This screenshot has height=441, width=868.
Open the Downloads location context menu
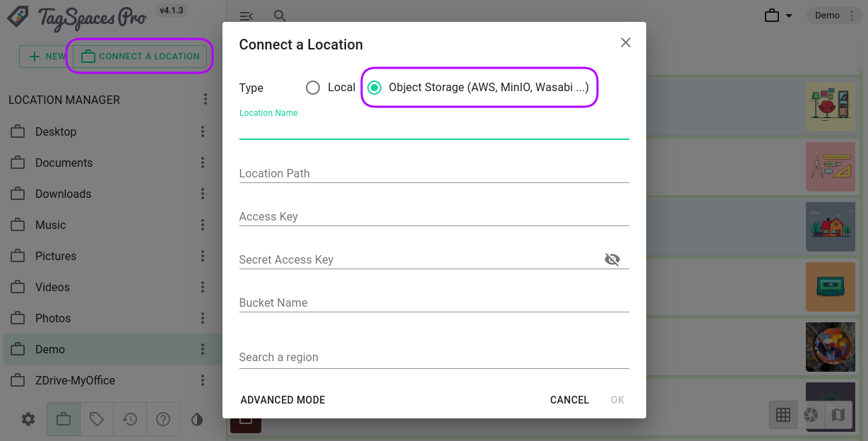(203, 194)
